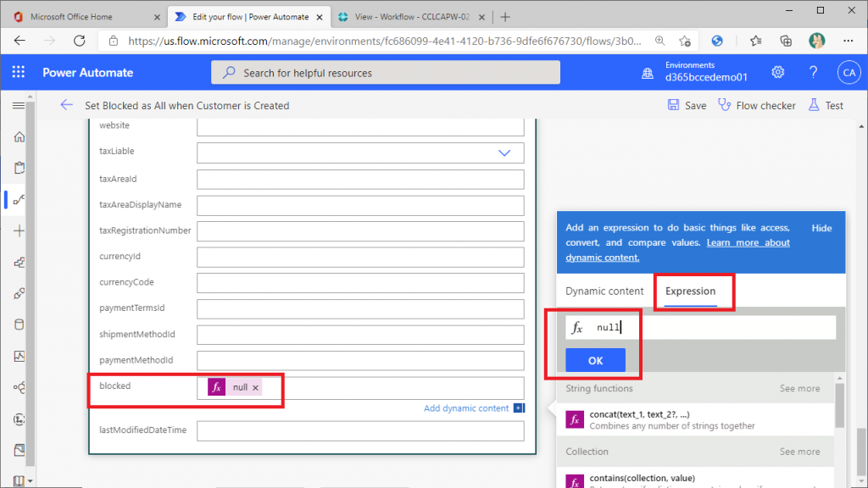This screenshot has height=488, width=868.
Task: Open Action items clipboard icon in sidebar
Action: pyautogui.click(x=19, y=168)
